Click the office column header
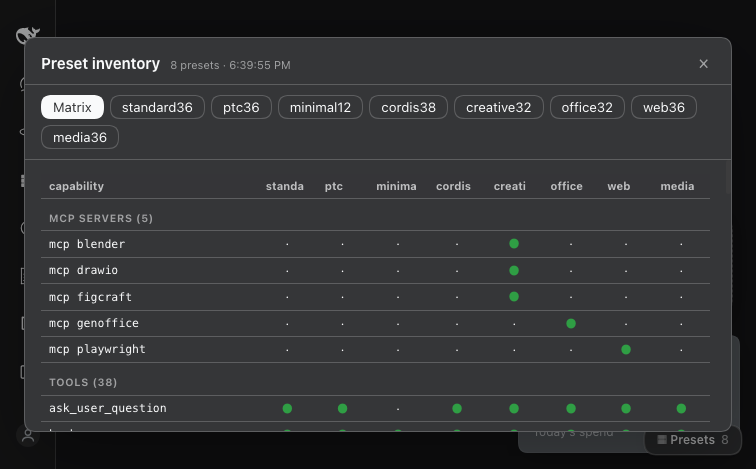This screenshot has width=756, height=469. pyautogui.click(x=567, y=186)
